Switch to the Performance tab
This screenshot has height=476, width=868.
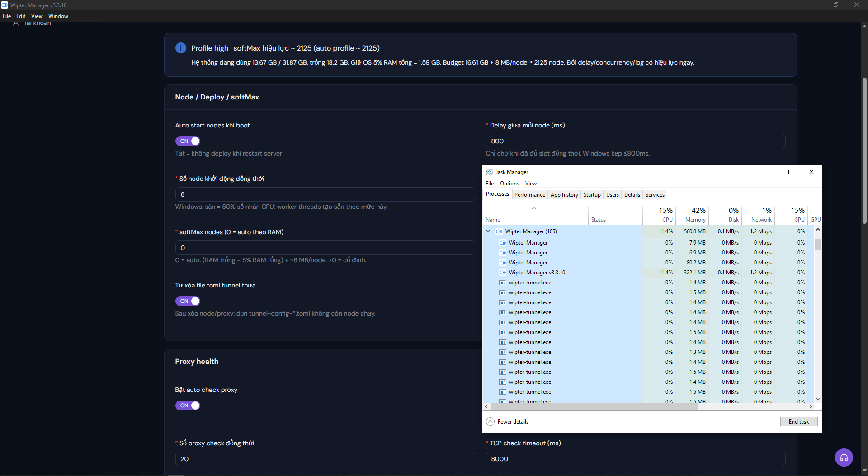tap(529, 195)
